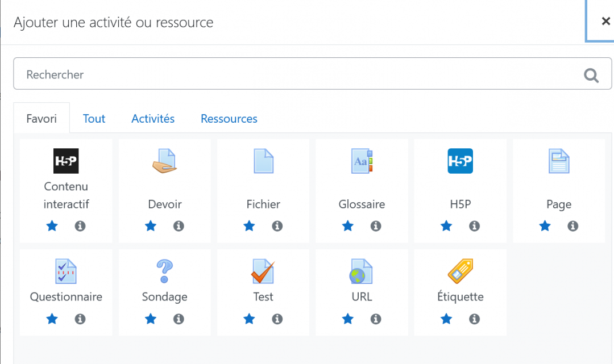Click the Glossaire text label
Screen dimensions: 614x364
click(x=362, y=204)
